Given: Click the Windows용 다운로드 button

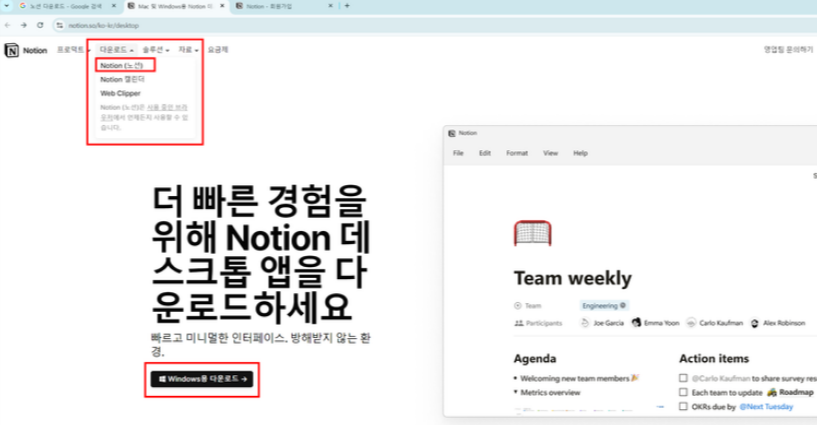Looking at the screenshot, I should [202, 379].
